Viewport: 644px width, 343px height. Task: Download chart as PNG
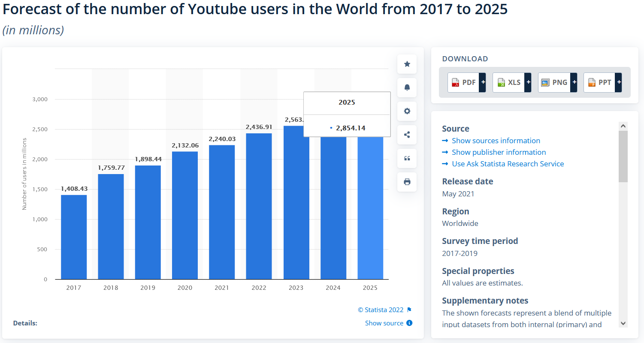[x=557, y=82]
